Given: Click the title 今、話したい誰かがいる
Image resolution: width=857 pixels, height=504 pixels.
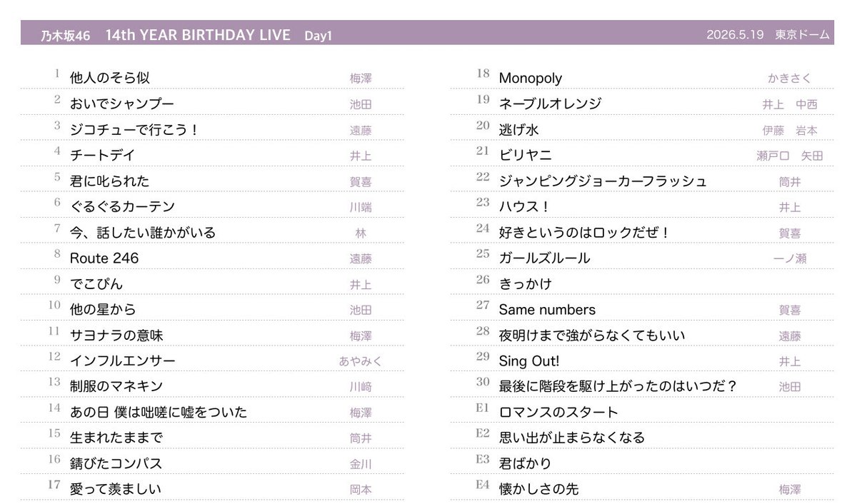Looking at the screenshot, I should pyautogui.click(x=142, y=232).
